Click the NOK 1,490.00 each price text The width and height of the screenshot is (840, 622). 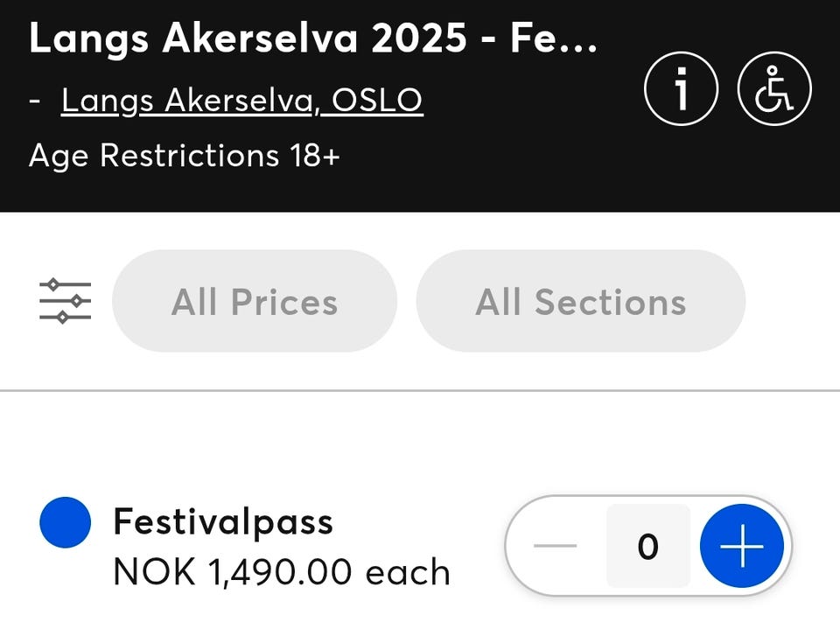(282, 573)
